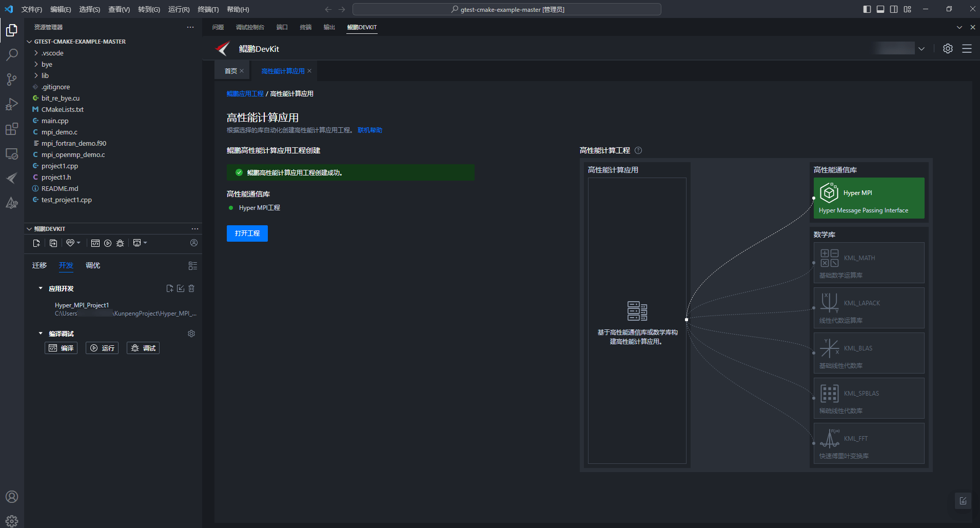Open the panel chevron dropdown at top right
This screenshot has height=528, width=980.
[x=959, y=27]
